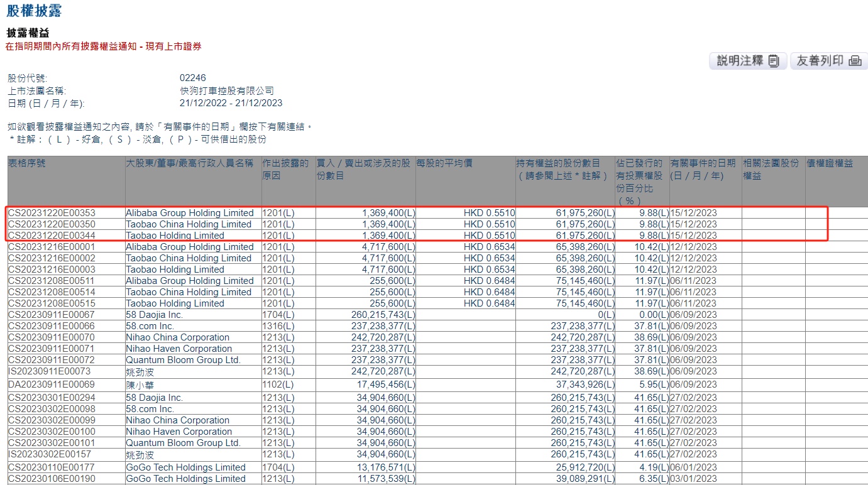Click Nihao Haven Corporation in row CS20230911E00071
Viewport: 868px width, 485px height.
pyautogui.click(x=179, y=349)
